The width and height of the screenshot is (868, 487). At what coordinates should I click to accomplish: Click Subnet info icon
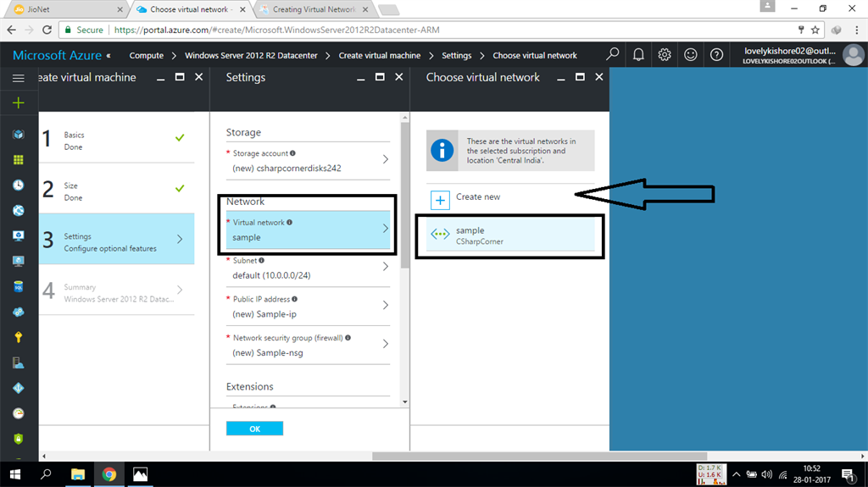click(262, 261)
